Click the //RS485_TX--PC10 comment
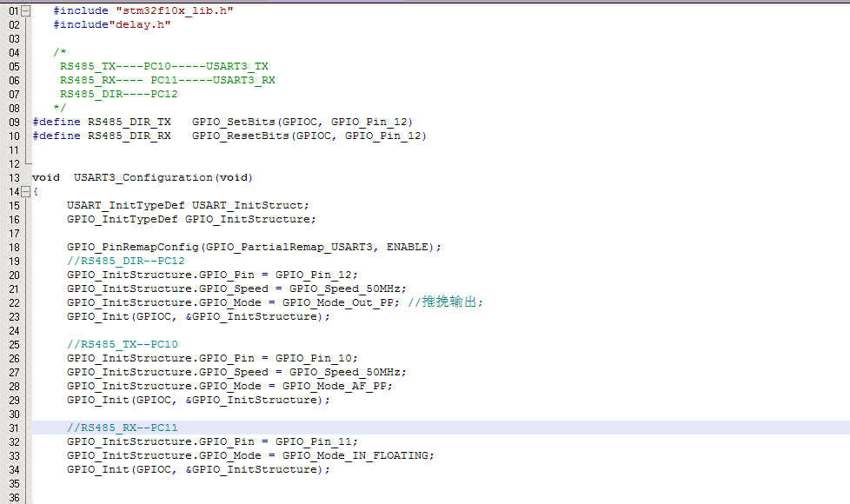The height and width of the screenshot is (504, 850). (122, 344)
